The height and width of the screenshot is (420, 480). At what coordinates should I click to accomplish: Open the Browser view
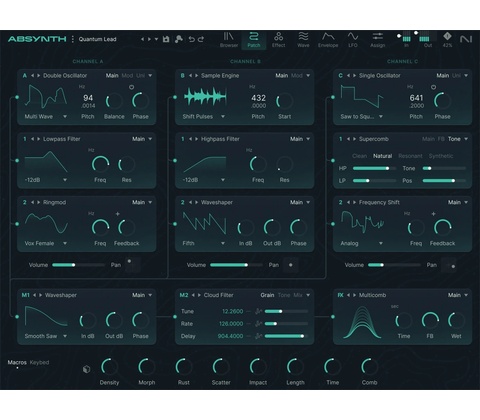click(229, 40)
